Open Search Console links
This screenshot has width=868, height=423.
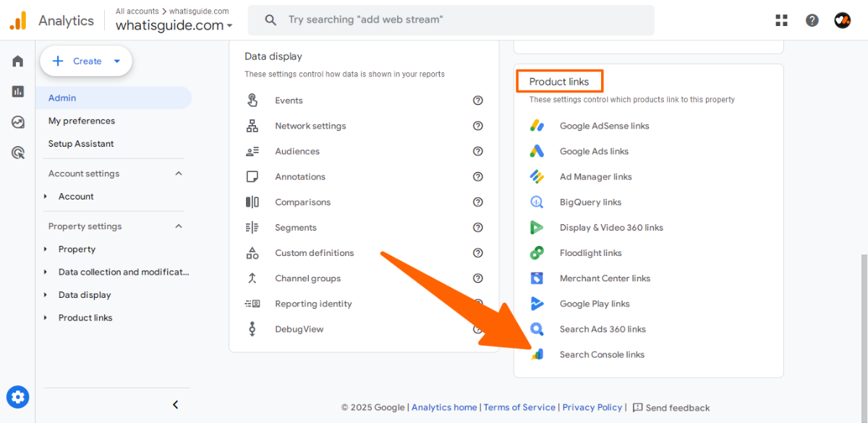[601, 354]
